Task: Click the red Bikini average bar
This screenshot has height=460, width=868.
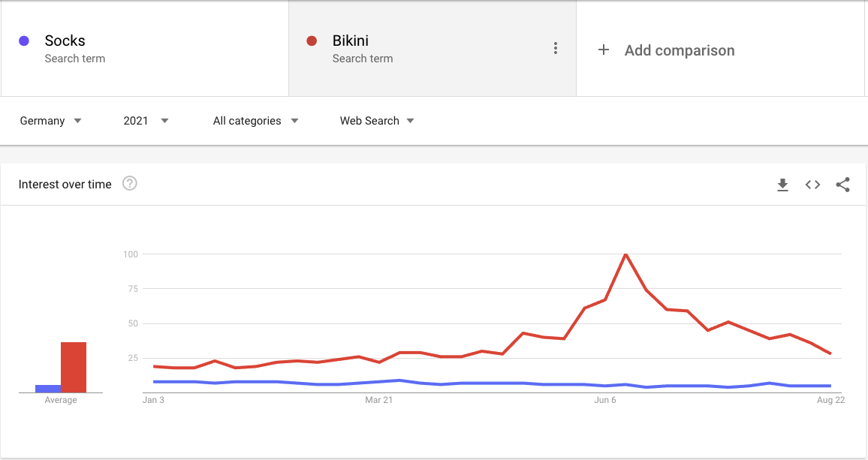Action: point(74,368)
